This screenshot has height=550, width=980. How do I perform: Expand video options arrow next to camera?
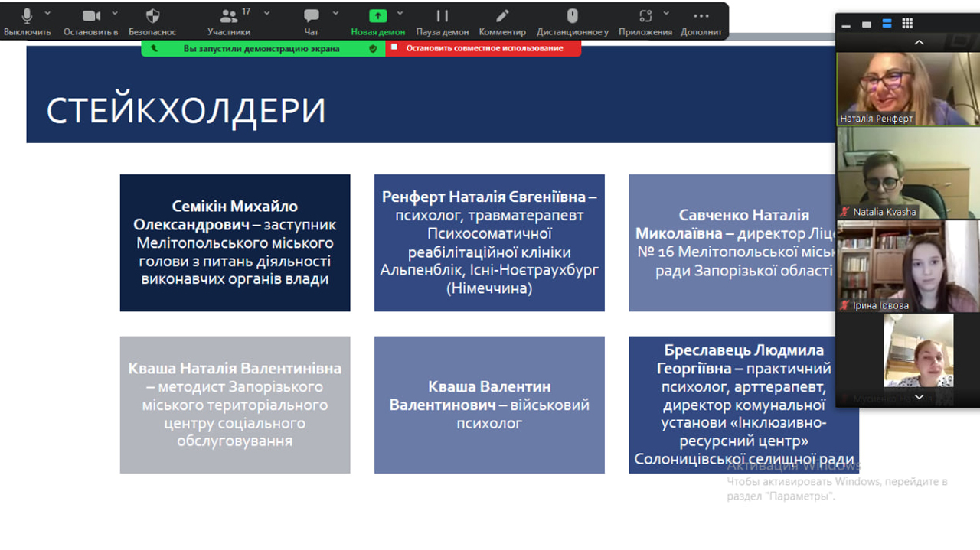point(115,13)
